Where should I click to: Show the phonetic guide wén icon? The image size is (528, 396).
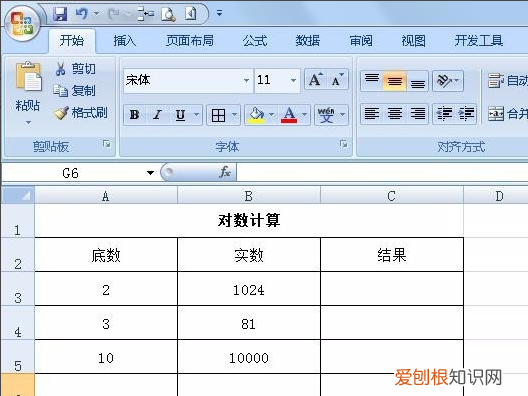326,115
